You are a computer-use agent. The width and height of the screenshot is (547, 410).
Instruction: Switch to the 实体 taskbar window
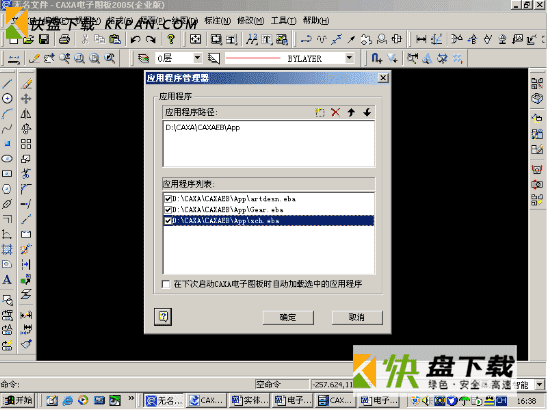249,400
